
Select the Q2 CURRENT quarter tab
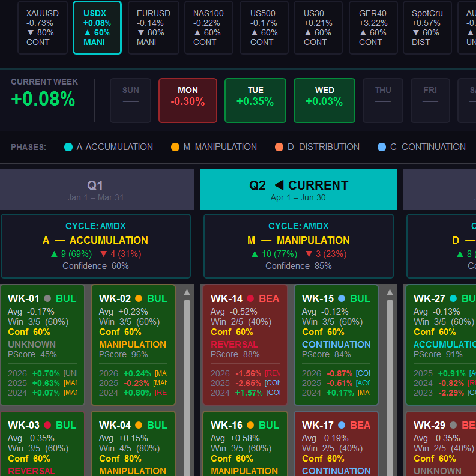298,190
